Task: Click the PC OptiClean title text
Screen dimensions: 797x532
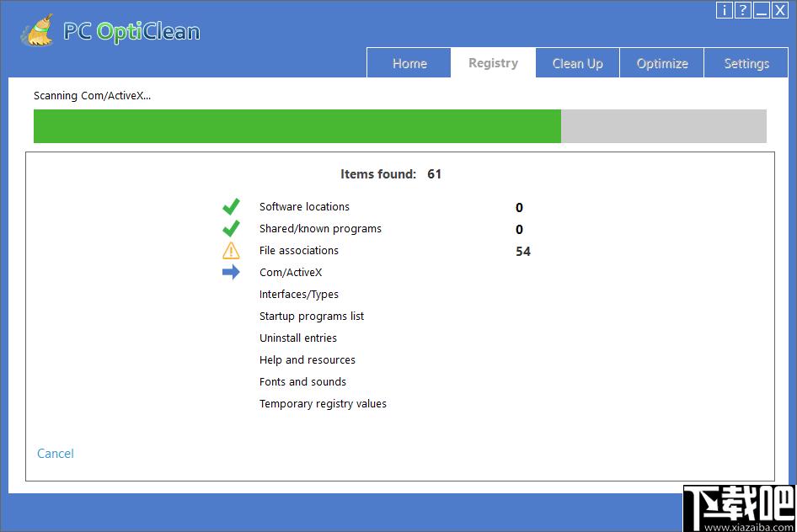Action: point(131,31)
